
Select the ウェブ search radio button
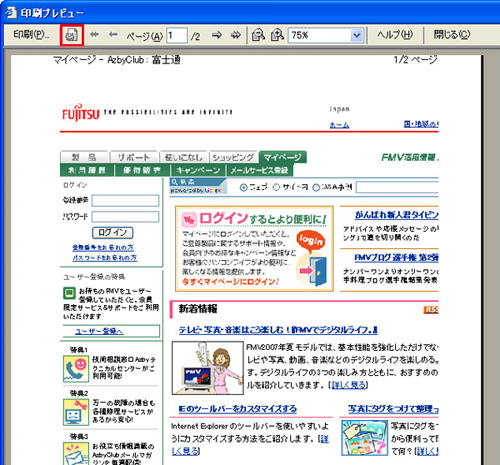[243, 188]
